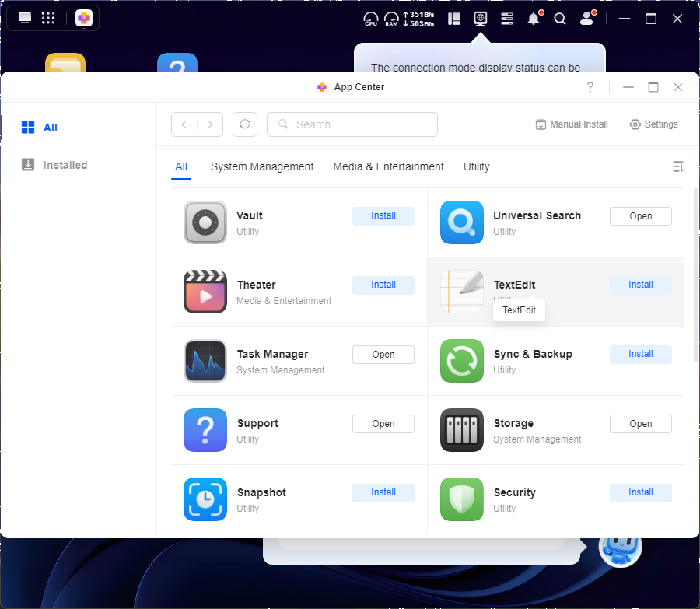
Task: Open the Theater app icon
Action: [205, 292]
